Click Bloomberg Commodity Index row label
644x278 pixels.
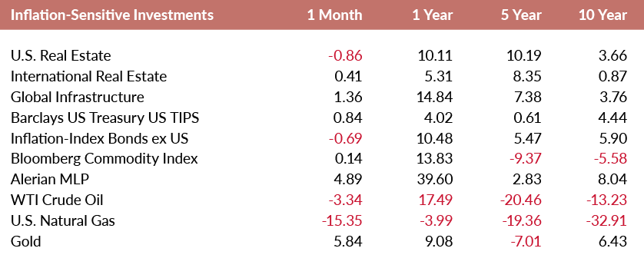tap(105, 159)
